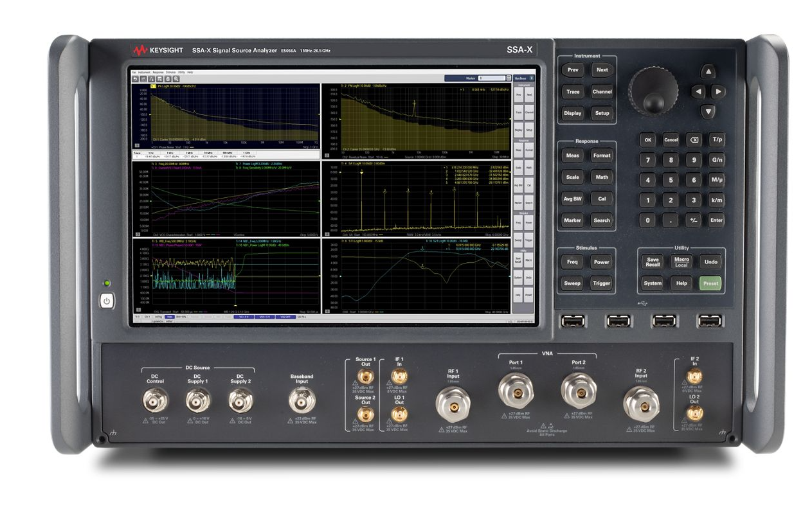Click the magnifier zoom icon in toolbar
The image size is (812, 507).
(176, 79)
